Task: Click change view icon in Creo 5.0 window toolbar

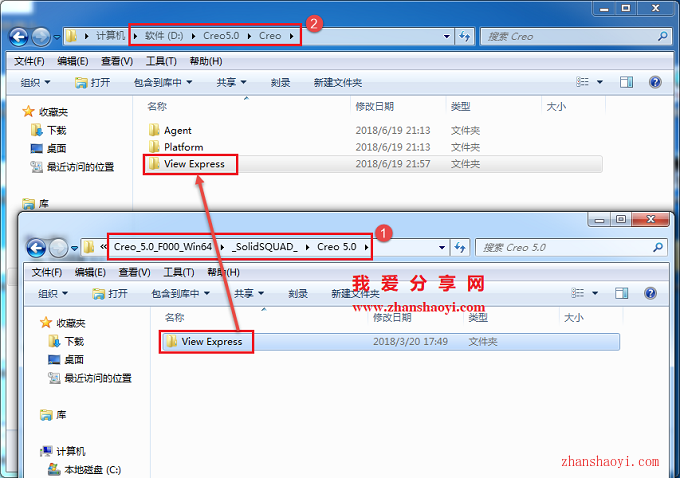Action: (x=577, y=293)
